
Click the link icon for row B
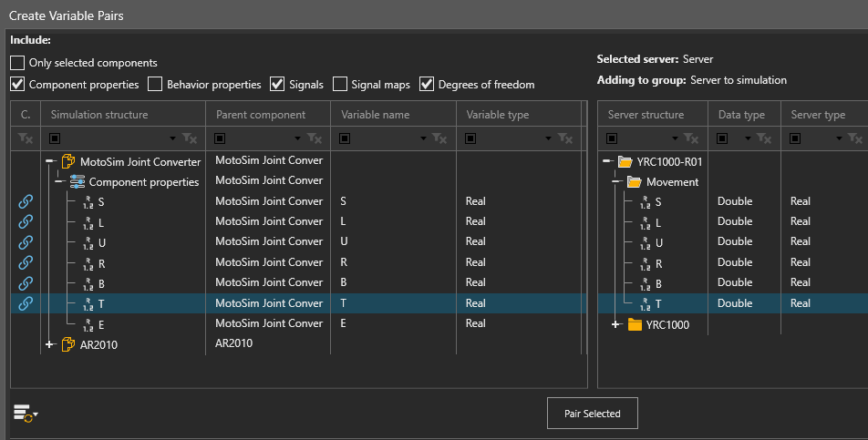pos(26,283)
